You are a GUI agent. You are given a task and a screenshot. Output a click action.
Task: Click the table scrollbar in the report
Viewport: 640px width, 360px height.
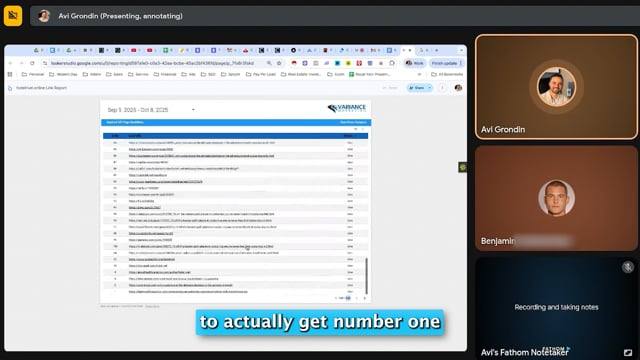click(x=366, y=276)
